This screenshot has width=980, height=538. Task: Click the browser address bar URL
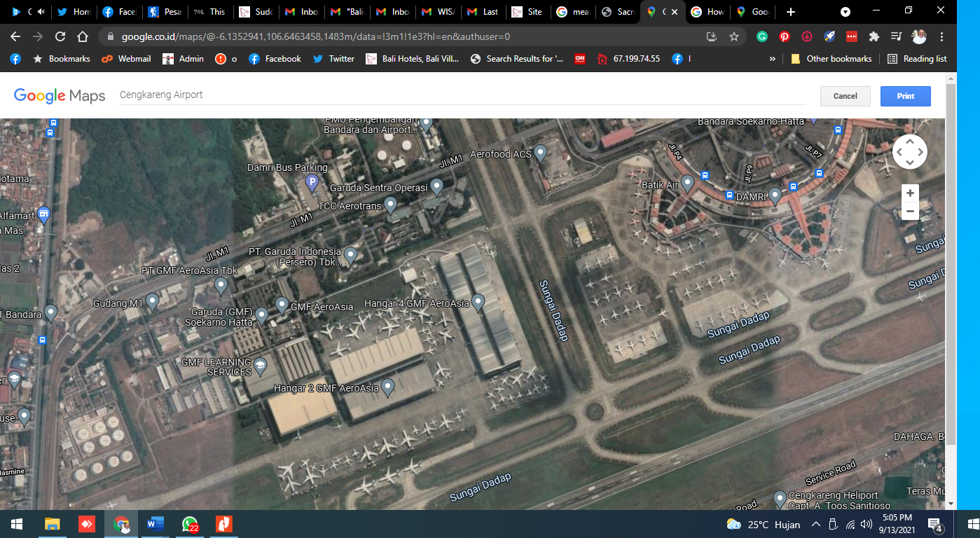point(315,36)
